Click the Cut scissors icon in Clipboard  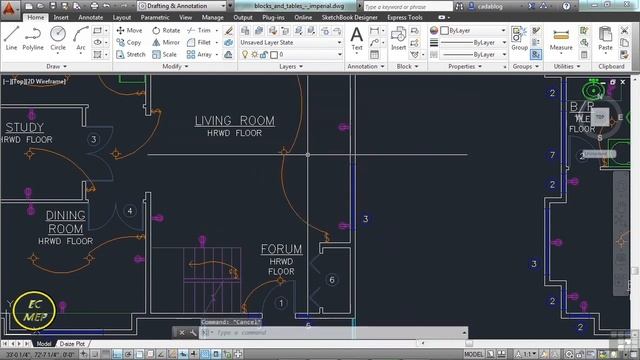coord(624,31)
